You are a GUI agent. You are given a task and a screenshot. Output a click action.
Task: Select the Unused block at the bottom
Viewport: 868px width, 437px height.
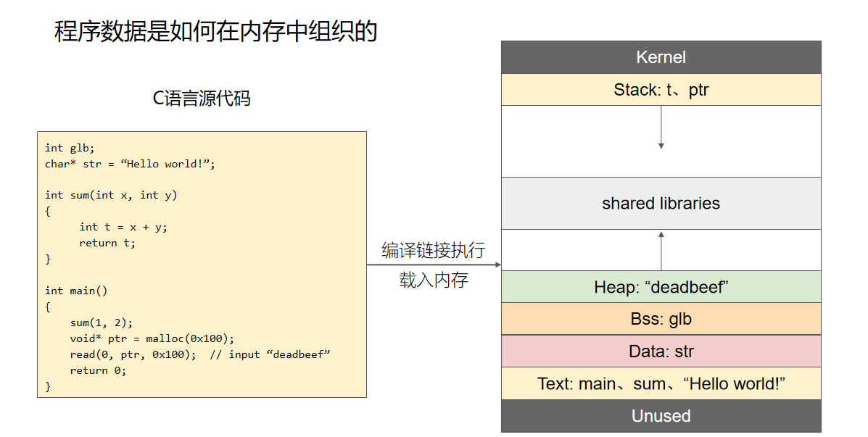[661, 416]
